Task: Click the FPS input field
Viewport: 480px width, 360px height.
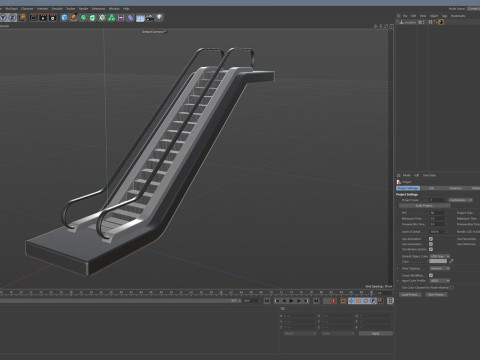Action: (438, 213)
